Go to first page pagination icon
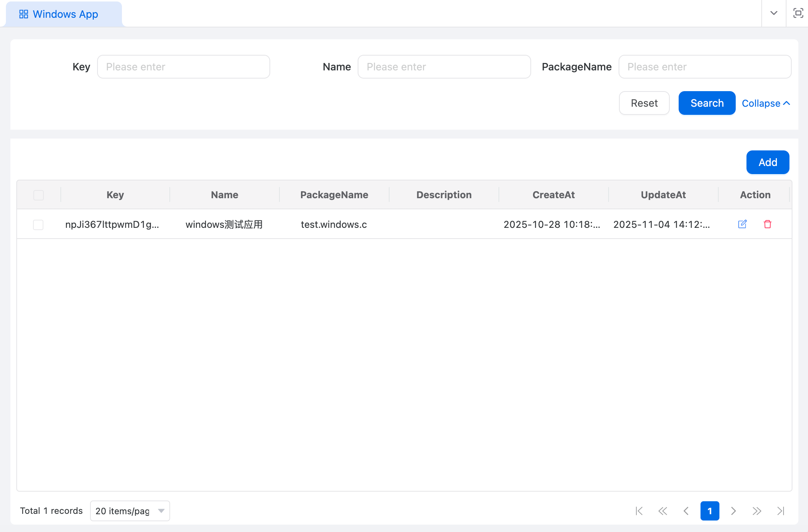Viewport: 808px width, 532px height. pos(639,511)
